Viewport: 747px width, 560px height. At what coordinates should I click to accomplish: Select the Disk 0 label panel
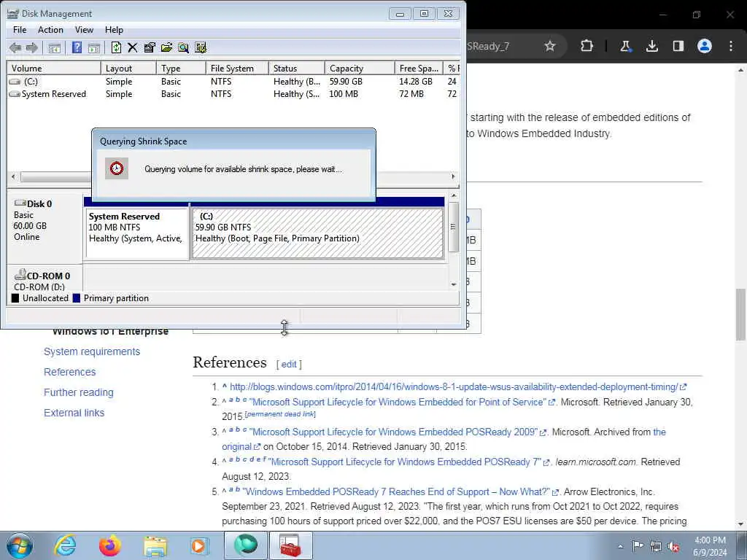44,227
